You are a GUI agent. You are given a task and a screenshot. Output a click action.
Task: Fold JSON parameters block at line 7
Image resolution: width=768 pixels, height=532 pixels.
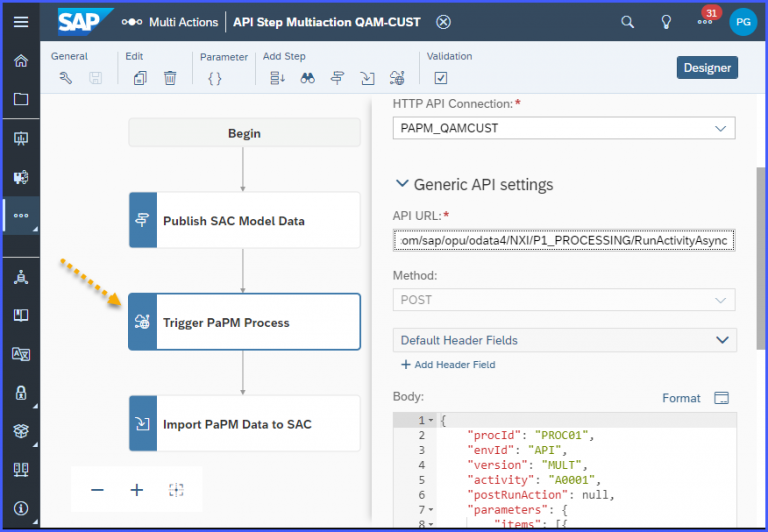click(431, 510)
